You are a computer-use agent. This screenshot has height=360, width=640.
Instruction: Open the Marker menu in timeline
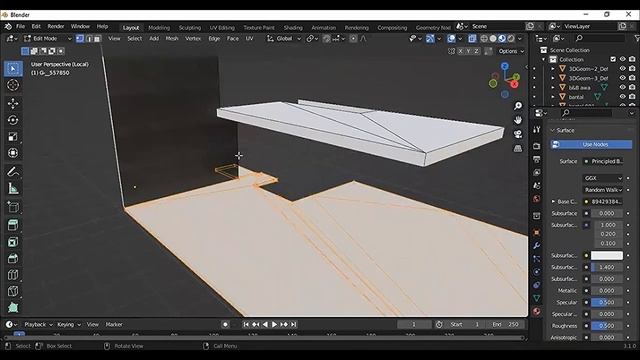click(x=114, y=324)
